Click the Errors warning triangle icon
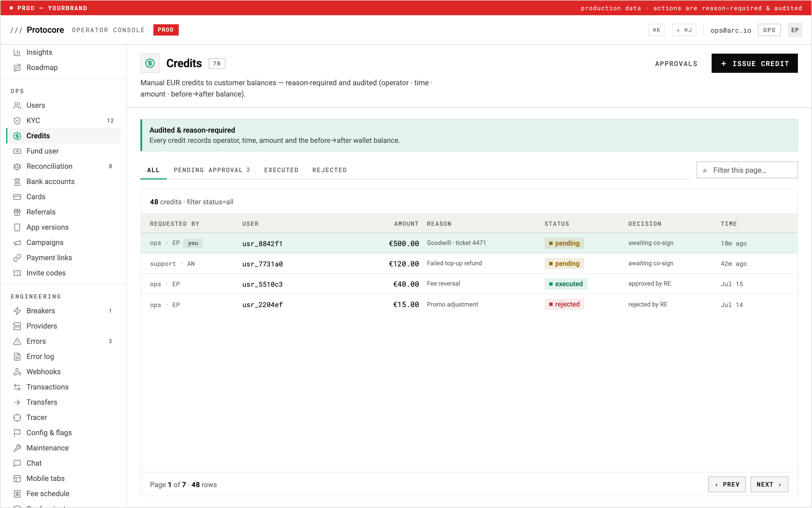This screenshot has height=508, width=812. 17,341
